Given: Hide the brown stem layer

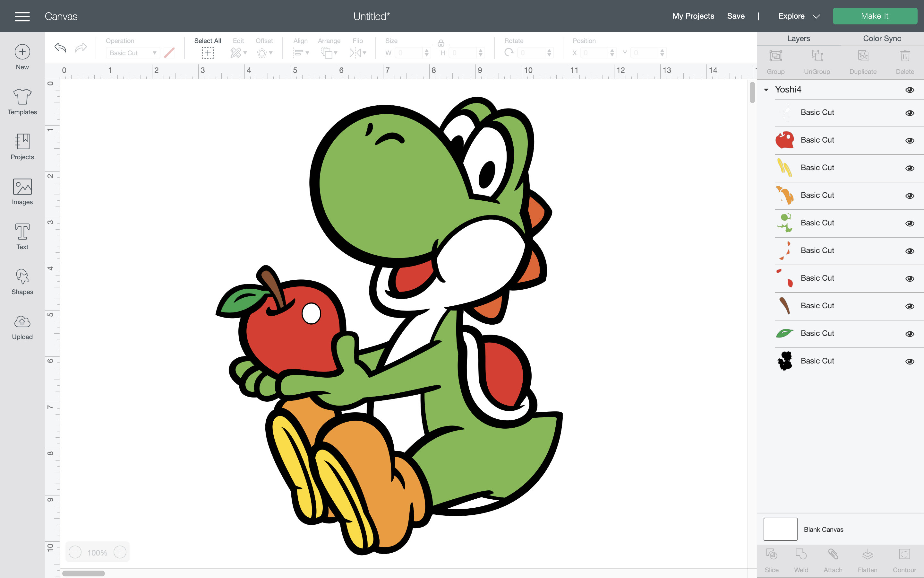Looking at the screenshot, I should (910, 306).
